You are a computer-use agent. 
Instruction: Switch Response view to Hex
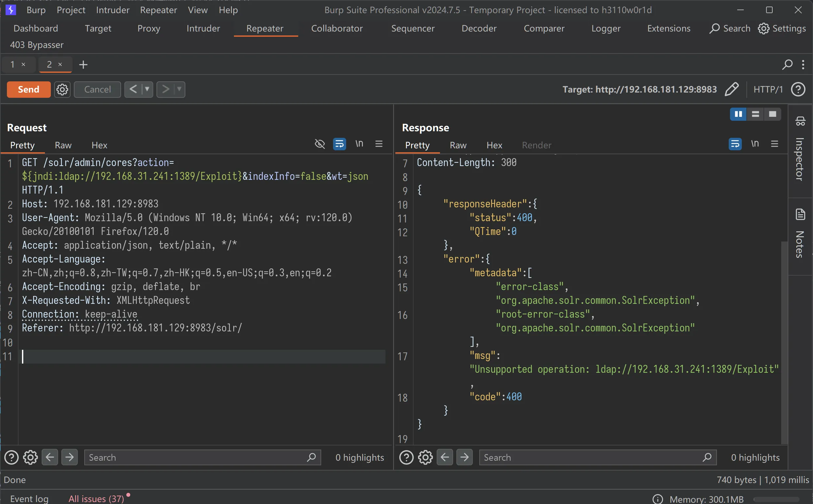494,145
